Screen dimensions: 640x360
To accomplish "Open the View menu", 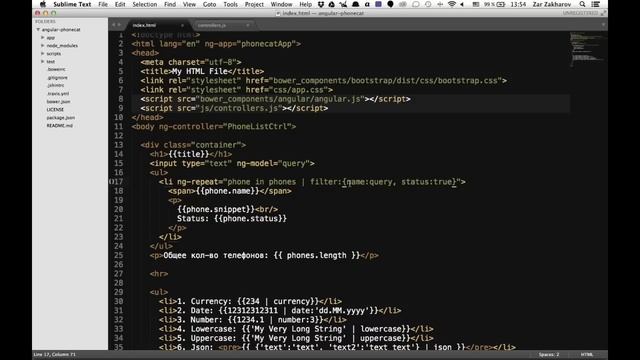I will click(x=189, y=4).
